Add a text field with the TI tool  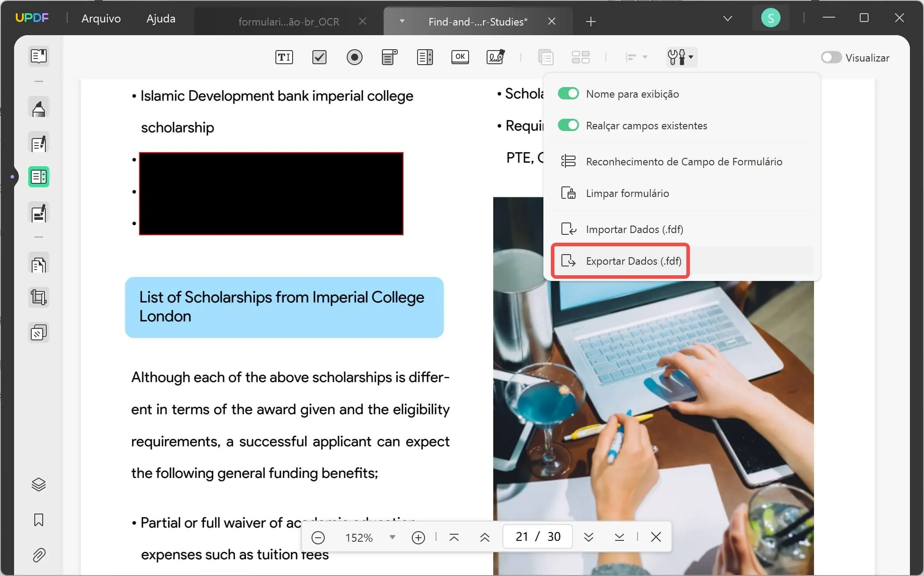click(284, 57)
